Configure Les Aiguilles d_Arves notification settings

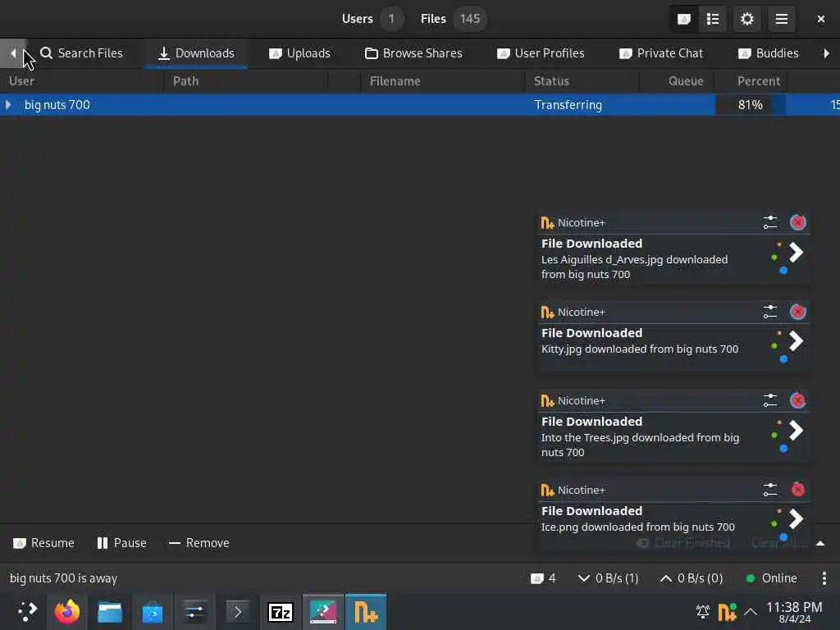(769, 222)
